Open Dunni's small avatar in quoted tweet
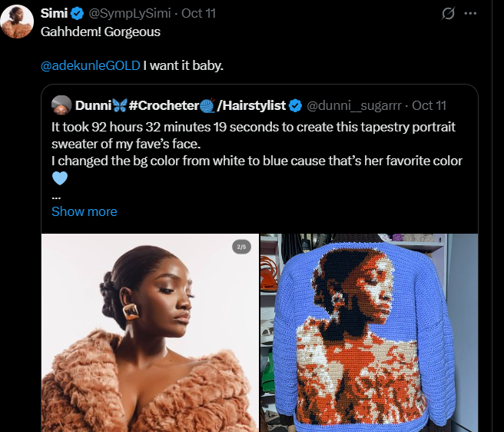Viewport: 504px width, 432px height. [61, 105]
